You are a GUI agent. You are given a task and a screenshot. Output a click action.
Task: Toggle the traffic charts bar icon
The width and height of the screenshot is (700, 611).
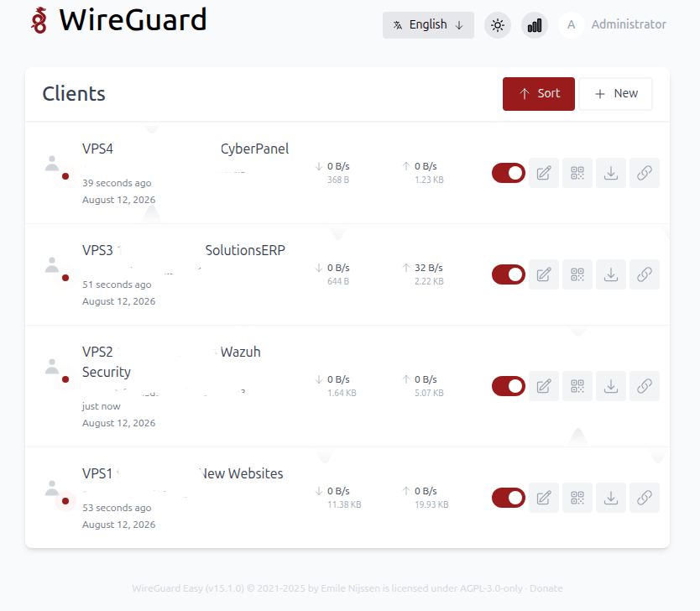coord(535,25)
